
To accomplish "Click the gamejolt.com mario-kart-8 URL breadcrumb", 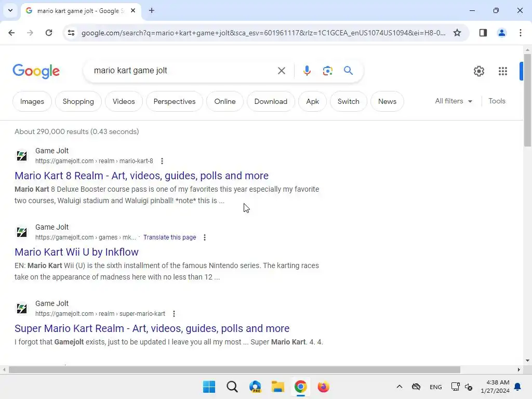I will click(95, 161).
